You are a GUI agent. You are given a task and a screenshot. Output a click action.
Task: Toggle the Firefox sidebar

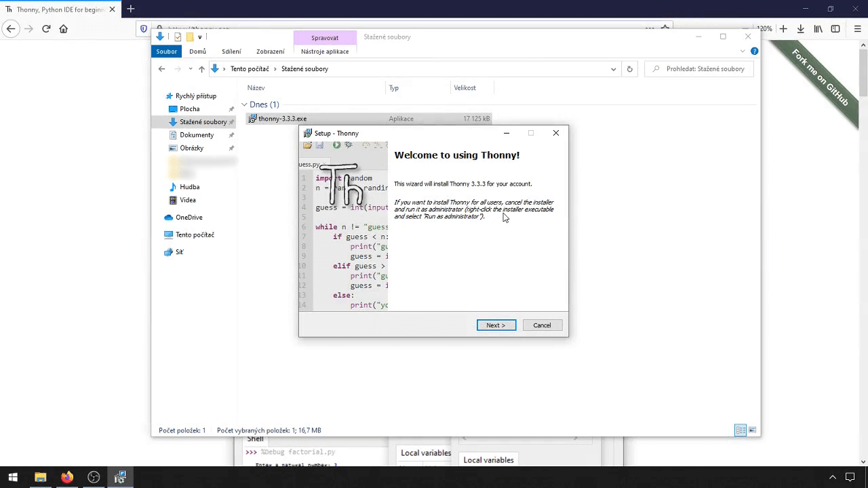[x=835, y=28]
